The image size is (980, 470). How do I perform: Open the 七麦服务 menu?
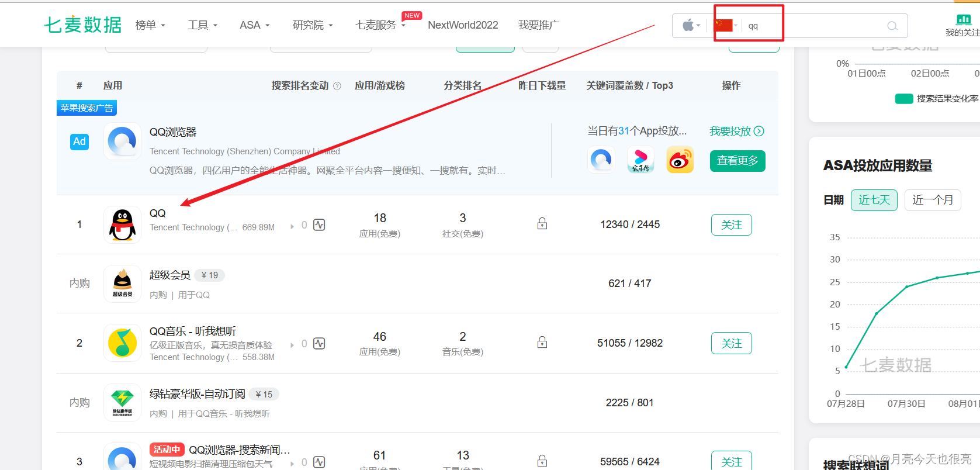(380, 25)
